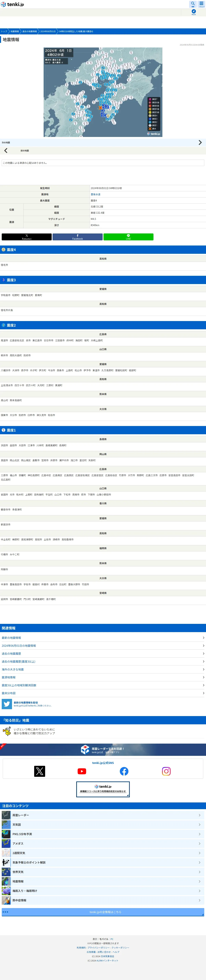Open the 世界天気 thumbnail icon
206x980 pixels.
pos(6,872)
